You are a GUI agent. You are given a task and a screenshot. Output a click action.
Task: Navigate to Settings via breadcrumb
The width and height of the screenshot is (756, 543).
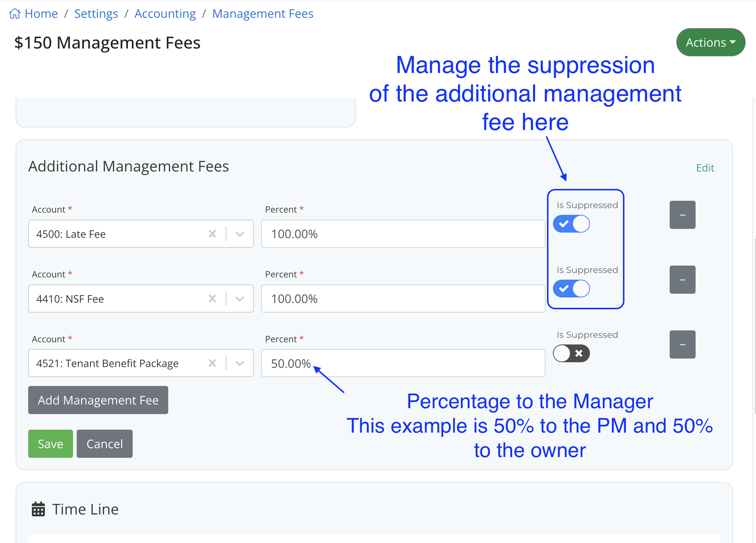point(96,13)
